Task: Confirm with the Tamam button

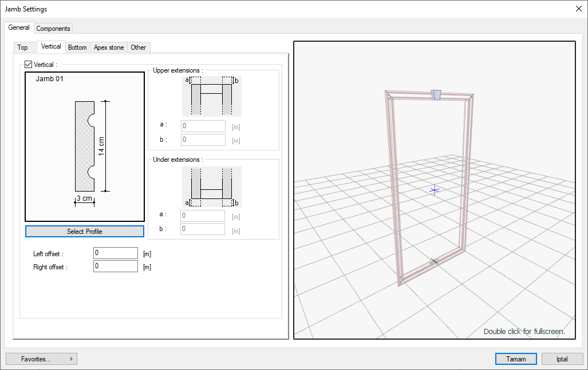Action: tap(516, 359)
